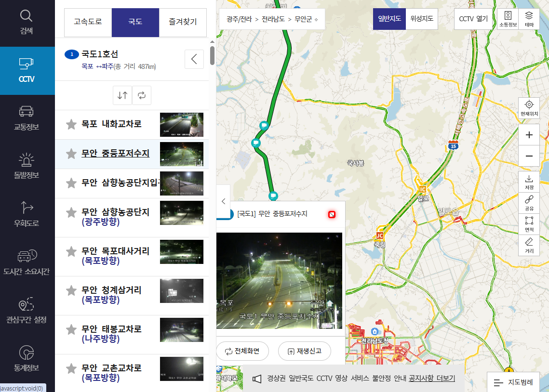Favorite the 무안 중등포저수지 star
The image size is (549, 392).
click(x=71, y=154)
